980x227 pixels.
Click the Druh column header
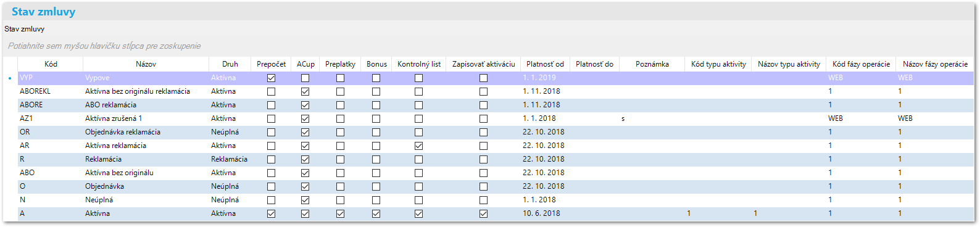pos(230,64)
